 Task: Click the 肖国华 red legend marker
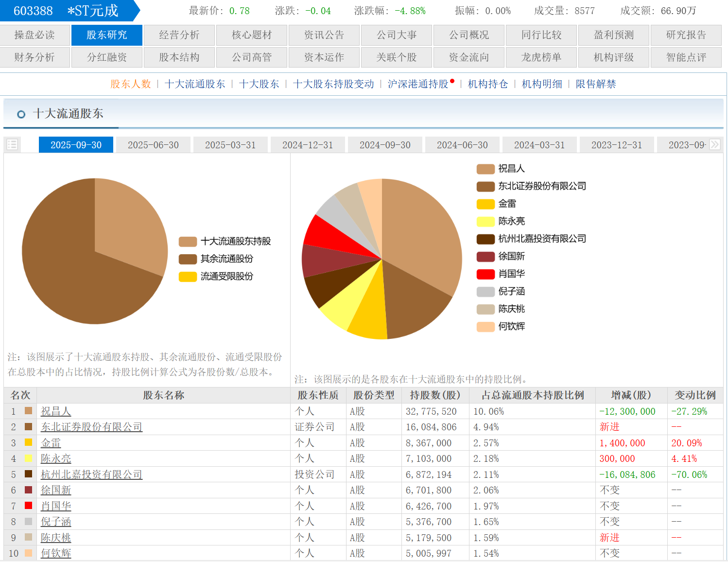(x=485, y=274)
